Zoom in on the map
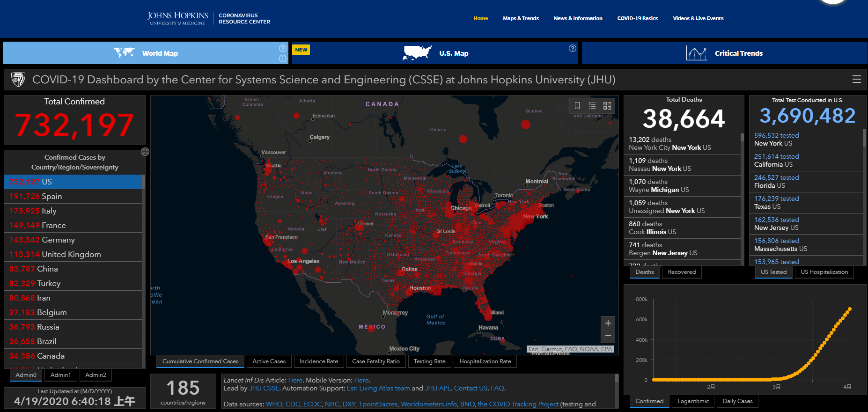This screenshot has height=412, width=868. [x=608, y=323]
